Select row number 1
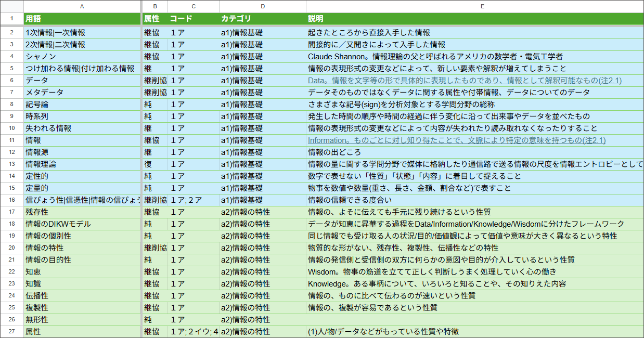Viewport: 644px width, 338px height. click(x=11, y=19)
